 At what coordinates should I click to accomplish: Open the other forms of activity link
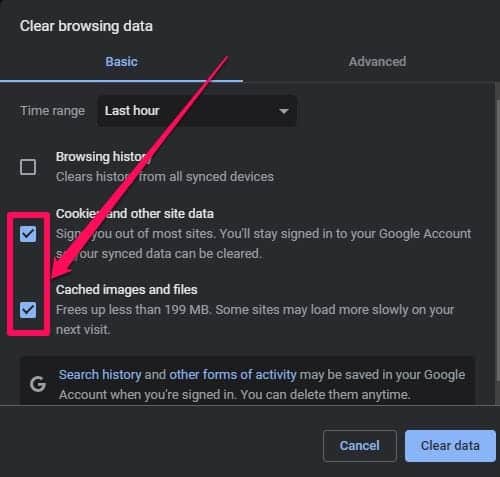click(x=233, y=375)
